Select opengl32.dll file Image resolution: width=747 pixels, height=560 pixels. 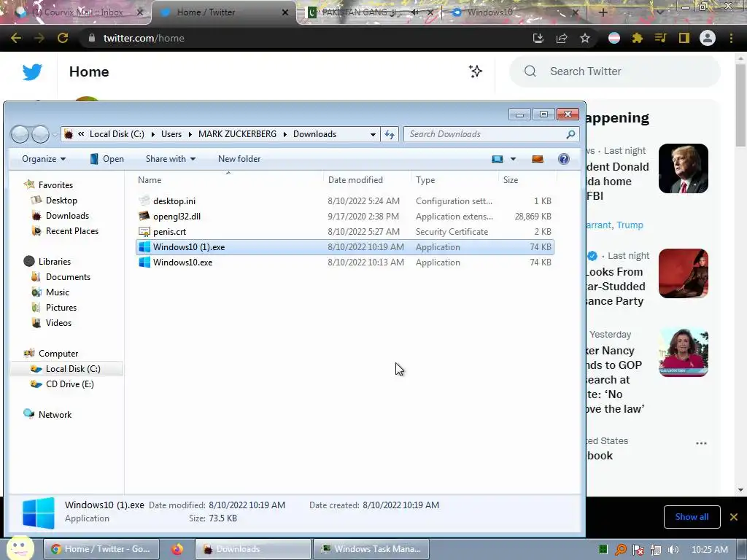coord(344,216)
